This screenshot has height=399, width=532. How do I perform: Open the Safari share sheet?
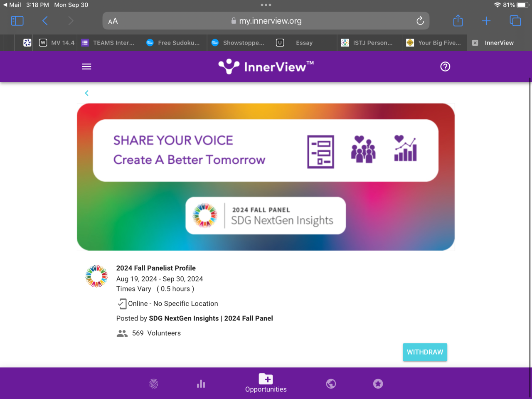(x=458, y=20)
